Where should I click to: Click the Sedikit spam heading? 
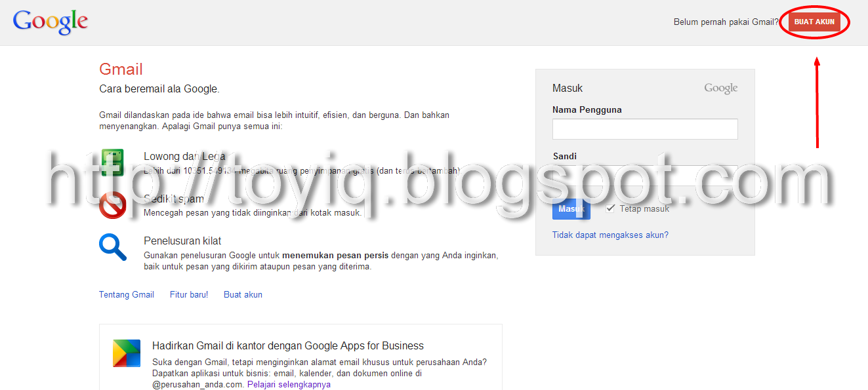174,199
